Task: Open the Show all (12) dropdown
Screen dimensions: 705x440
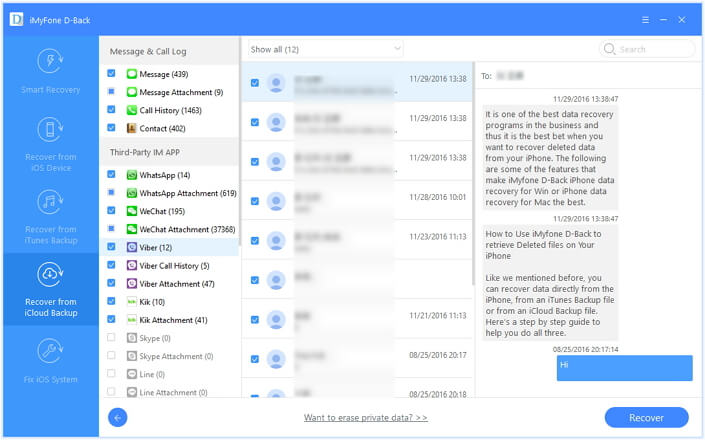Action: point(326,49)
